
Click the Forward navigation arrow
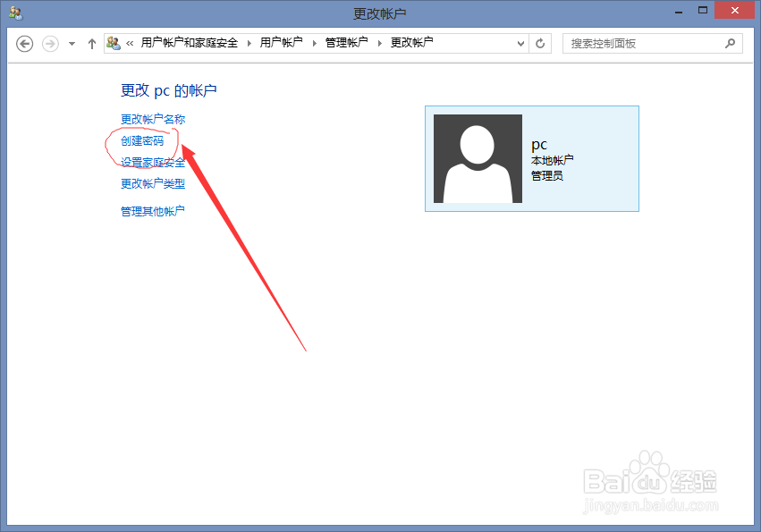coord(50,44)
